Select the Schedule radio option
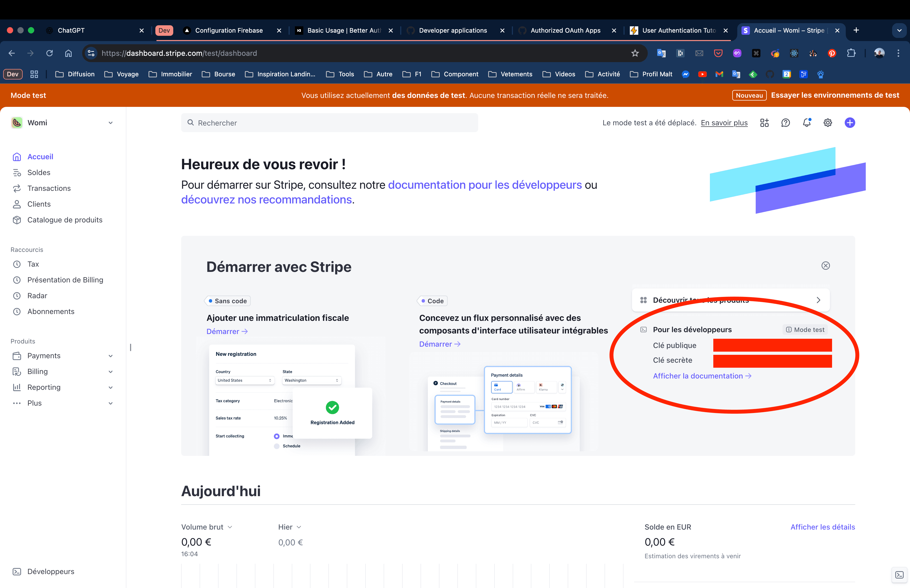The width and height of the screenshot is (910, 588). pos(276,446)
